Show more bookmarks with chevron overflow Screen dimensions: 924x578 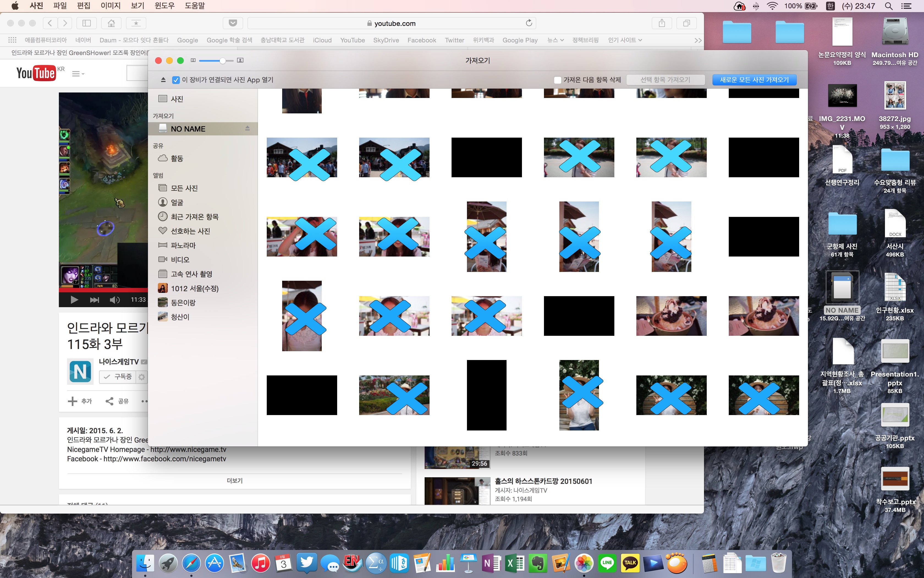698,40
